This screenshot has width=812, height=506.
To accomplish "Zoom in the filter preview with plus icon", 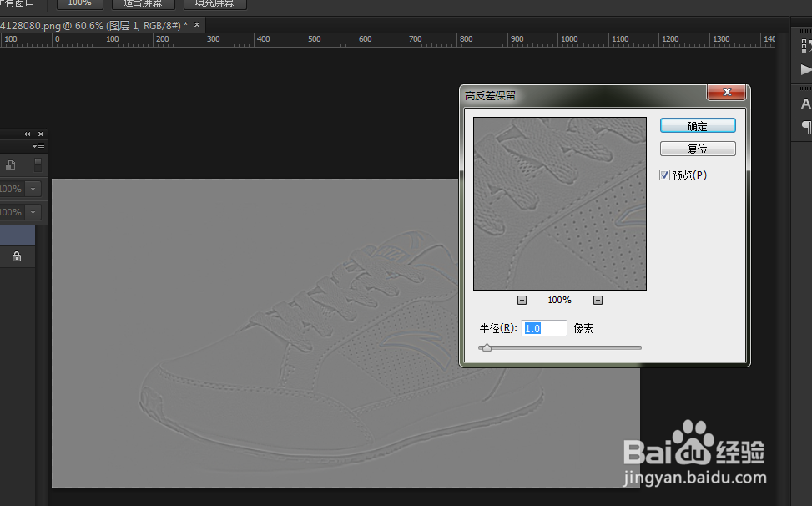I will 598,300.
